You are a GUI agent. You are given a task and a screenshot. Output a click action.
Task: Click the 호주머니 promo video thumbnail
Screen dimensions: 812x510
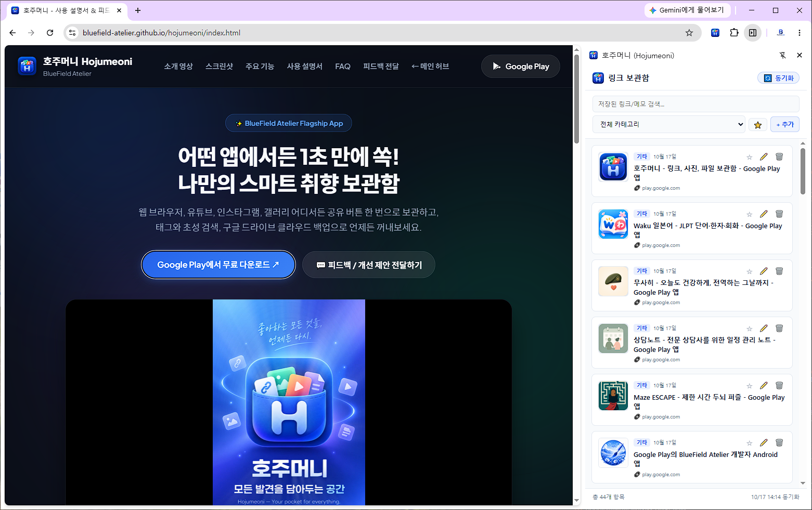coord(289,402)
